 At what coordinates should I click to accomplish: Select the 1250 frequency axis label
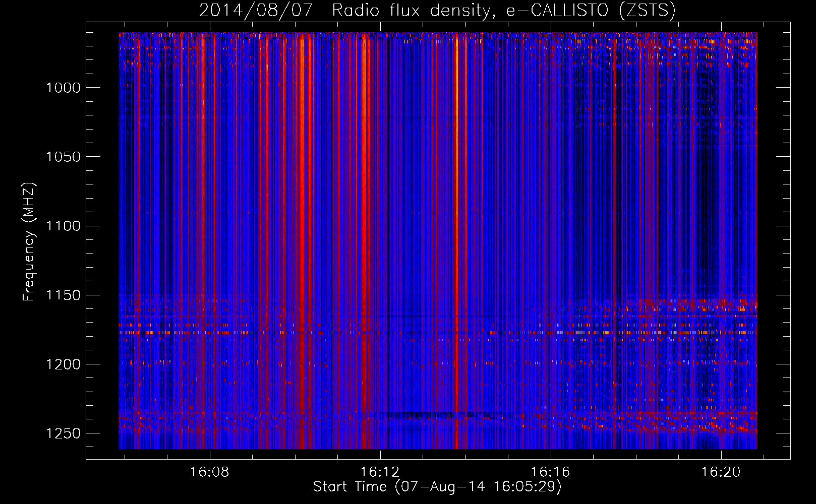pos(63,433)
